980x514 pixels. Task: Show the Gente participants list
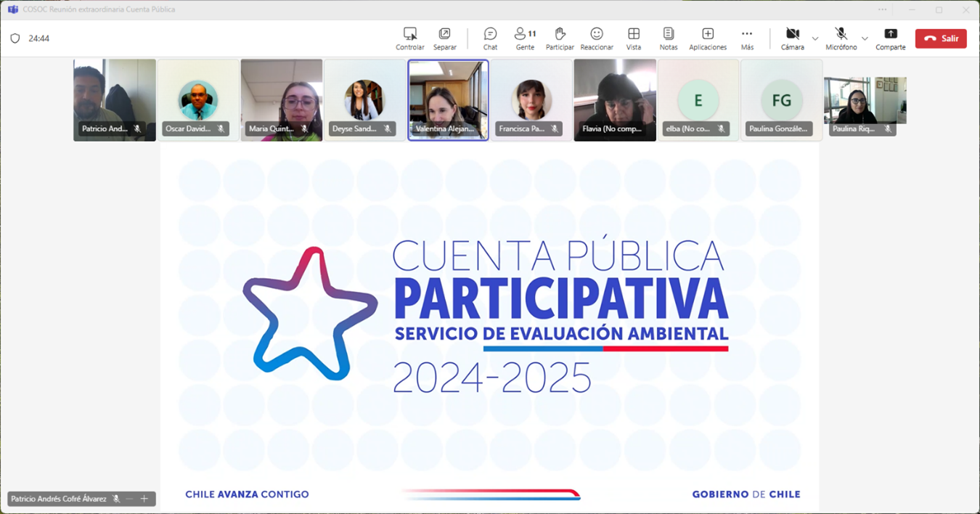point(524,38)
